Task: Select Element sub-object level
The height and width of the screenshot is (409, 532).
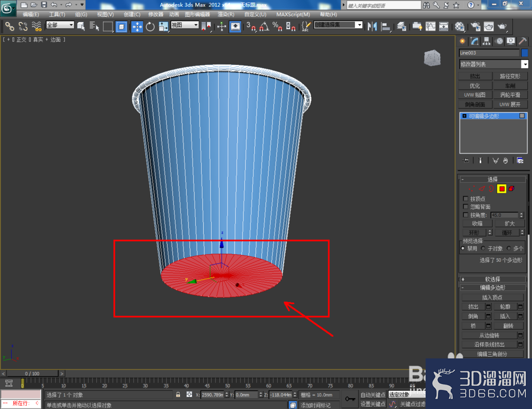Action: pyautogui.click(x=511, y=189)
